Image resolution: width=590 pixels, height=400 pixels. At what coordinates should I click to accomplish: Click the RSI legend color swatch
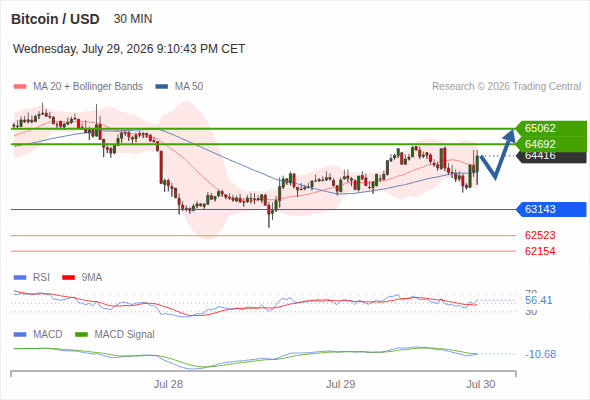pos(20,278)
